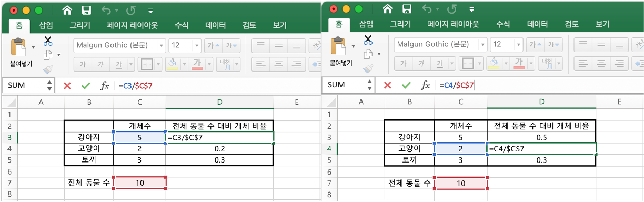
Task: Cancel formula entry with red X in the left window
Action: pyautogui.click(x=67, y=86)
